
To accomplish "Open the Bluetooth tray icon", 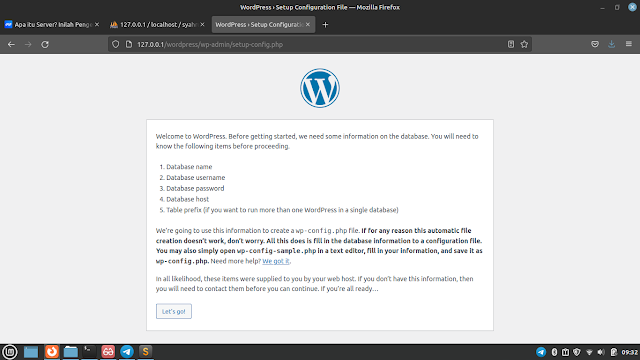I will [x=554, y=352].
